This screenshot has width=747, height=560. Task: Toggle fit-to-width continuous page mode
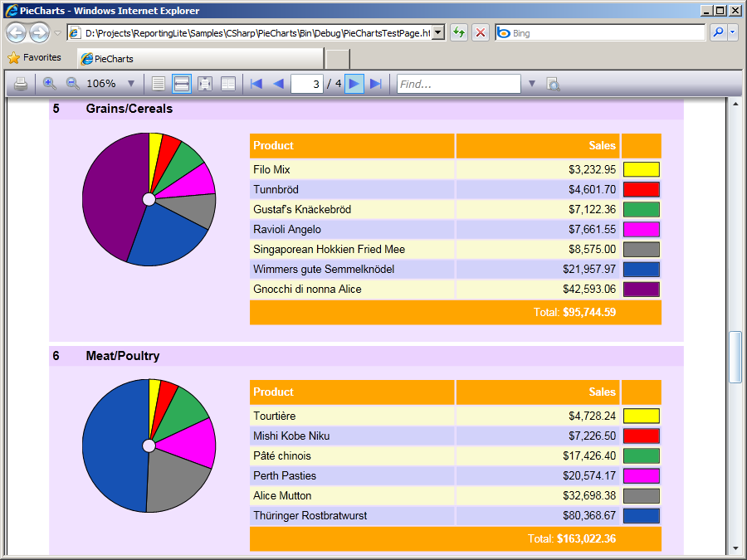coord(181,84)
